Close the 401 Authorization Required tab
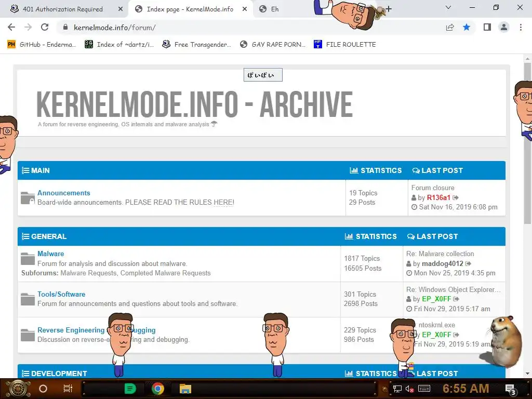The image size is (532, 399). 121,9
